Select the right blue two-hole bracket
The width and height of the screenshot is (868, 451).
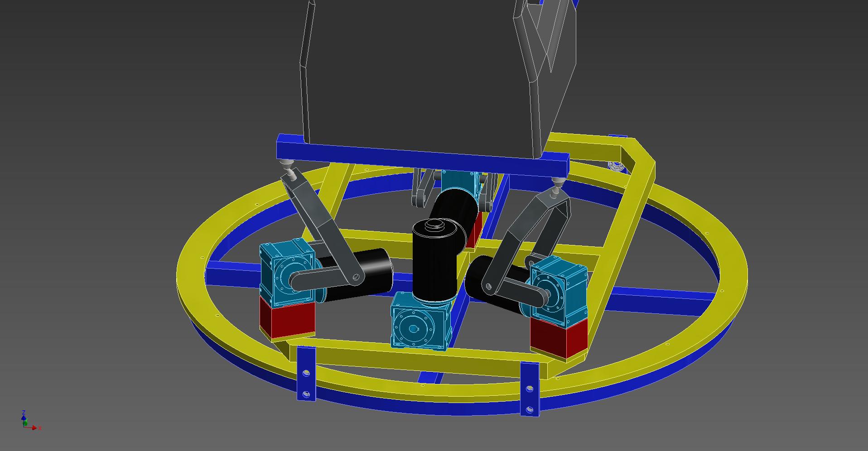click(x=530, y=389)
